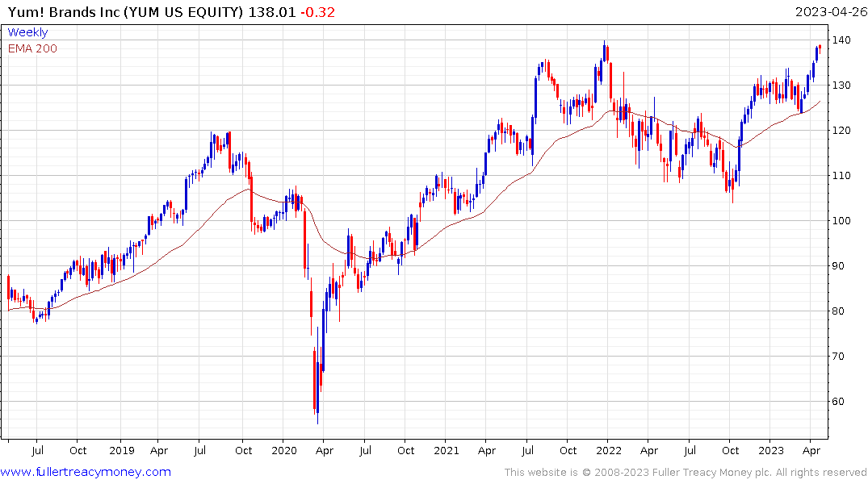Click the 2020 year label on time axis
Image resolution: width=868 pixels, height=484 pixels.
(284, 450)
